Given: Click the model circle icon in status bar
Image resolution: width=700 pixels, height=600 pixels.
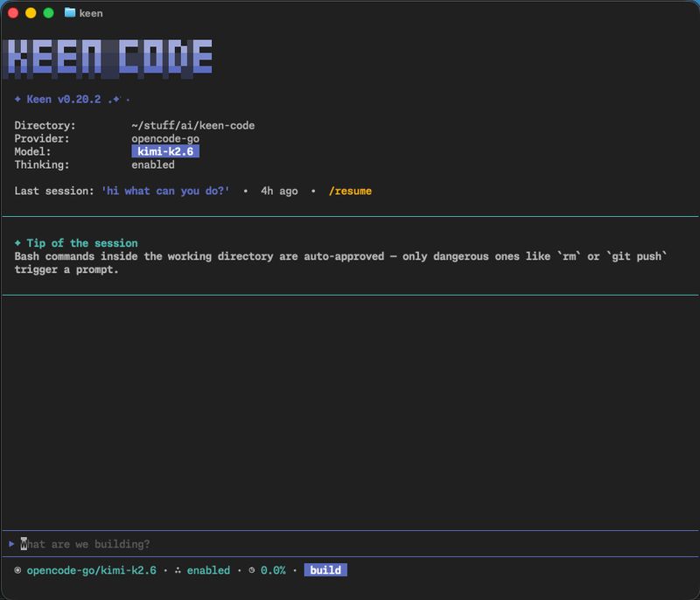Looking at the screenshot, I should (17, 570).
